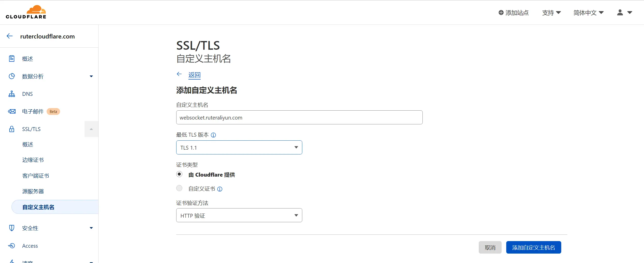Click the 返回 link
This screenshot has height=263, width=644.
(194, 75)
